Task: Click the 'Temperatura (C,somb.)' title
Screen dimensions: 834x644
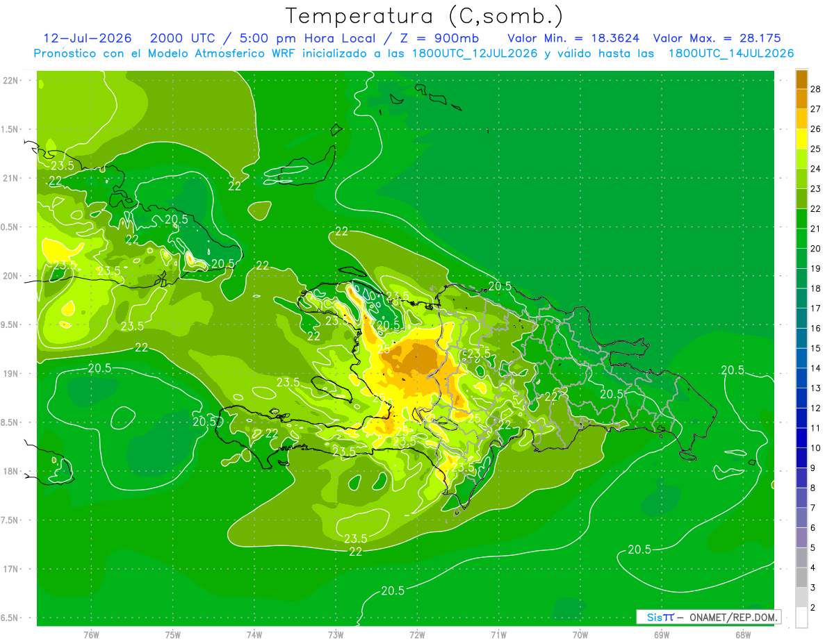Action: click(x=424, y=17)
